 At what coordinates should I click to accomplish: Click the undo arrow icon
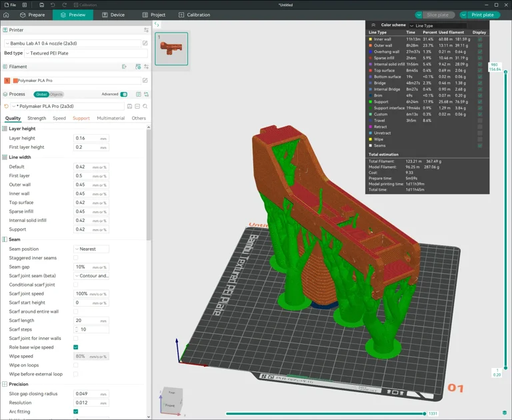[52, 5]
